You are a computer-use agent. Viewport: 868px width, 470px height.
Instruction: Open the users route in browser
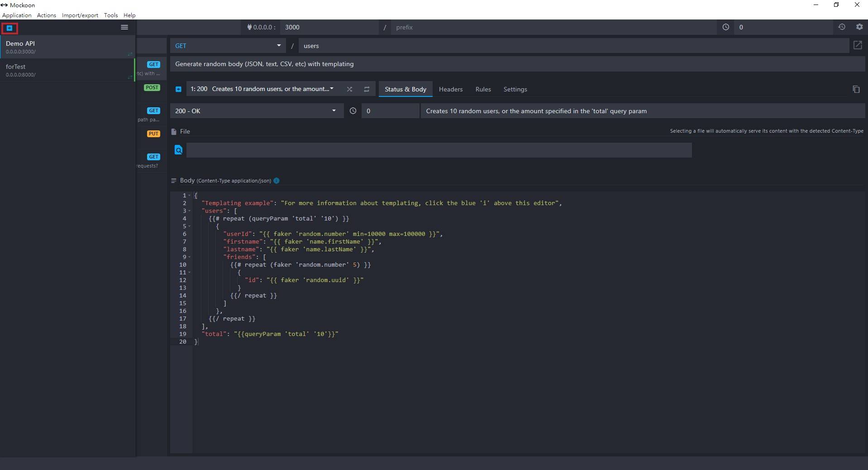[x=858, y=45]
